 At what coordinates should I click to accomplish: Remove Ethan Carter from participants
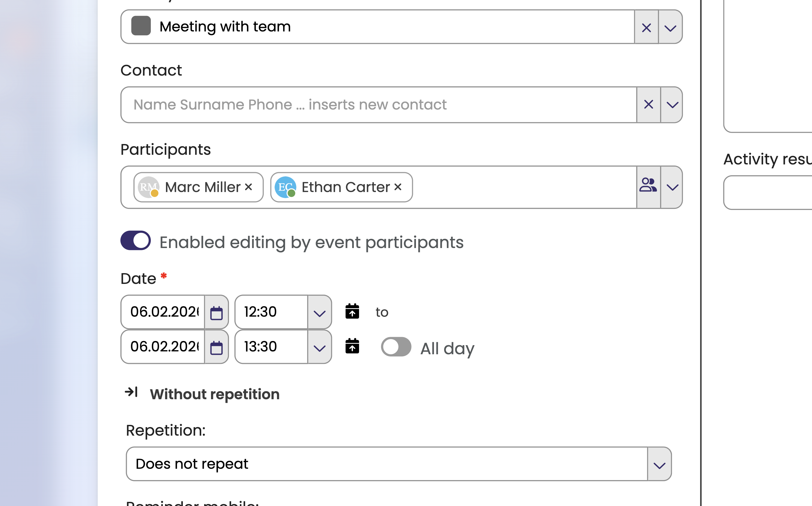tap(398, 187)
